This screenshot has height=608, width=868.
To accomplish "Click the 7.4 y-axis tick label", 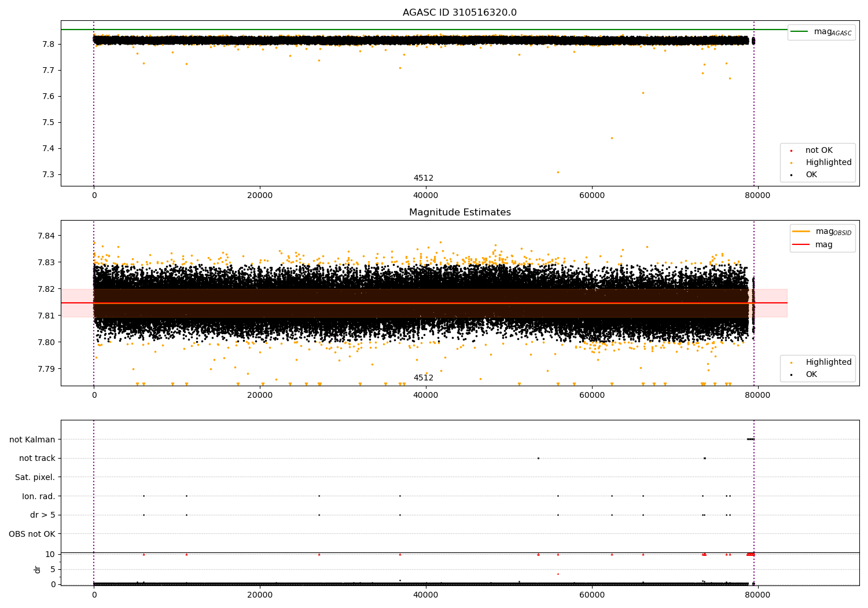I will 48,149.
